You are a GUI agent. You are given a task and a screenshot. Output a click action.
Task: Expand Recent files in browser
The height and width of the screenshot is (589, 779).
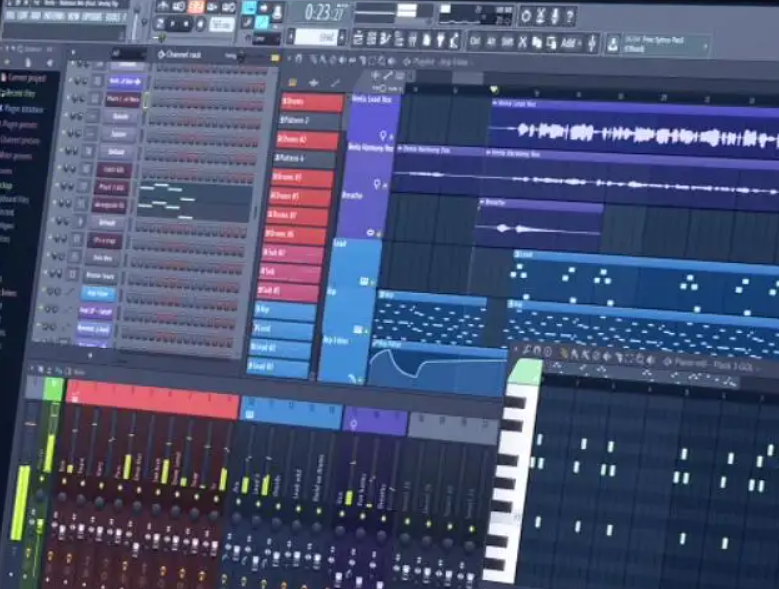[x=18, y=93]
